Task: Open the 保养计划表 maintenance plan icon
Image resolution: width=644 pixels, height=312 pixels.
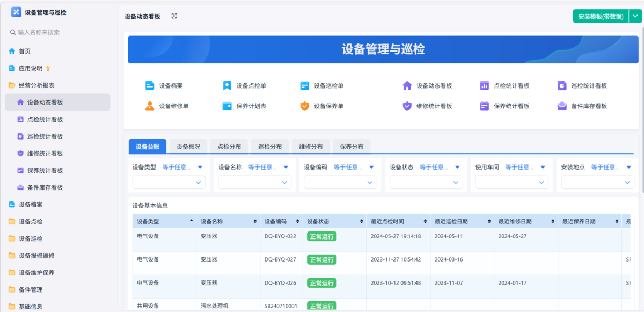Action: [x=226, y=106]
